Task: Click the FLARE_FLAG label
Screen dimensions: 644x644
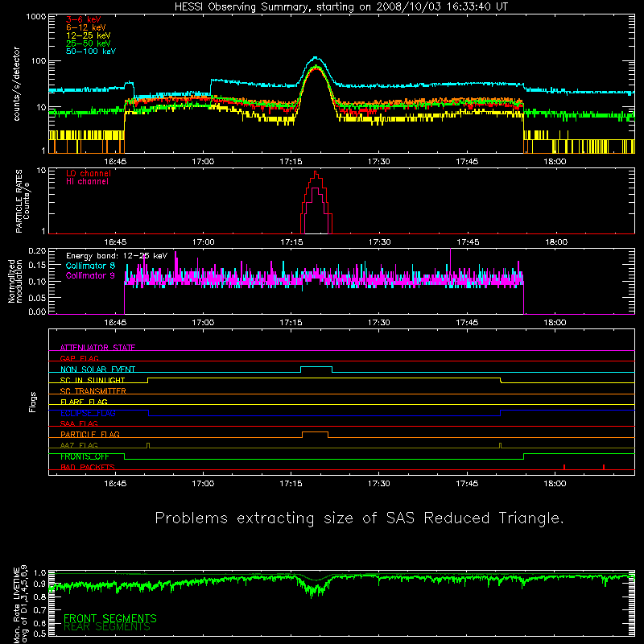Action: click(84, 402)
